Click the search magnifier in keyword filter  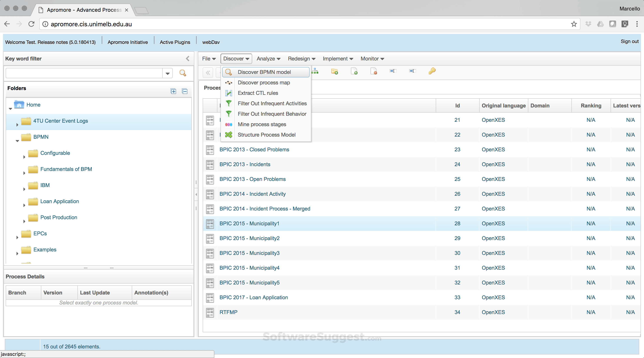coord(183,73)
